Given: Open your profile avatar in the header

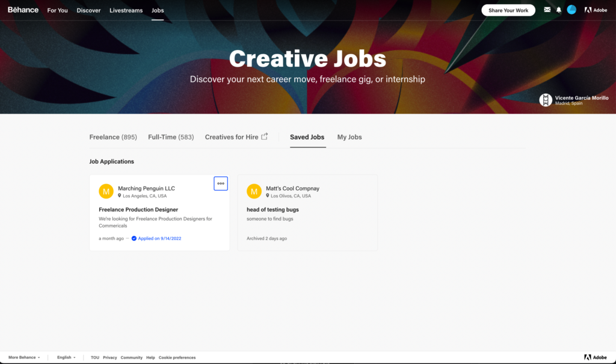Looking at the screenshot, I should (571, 10).
